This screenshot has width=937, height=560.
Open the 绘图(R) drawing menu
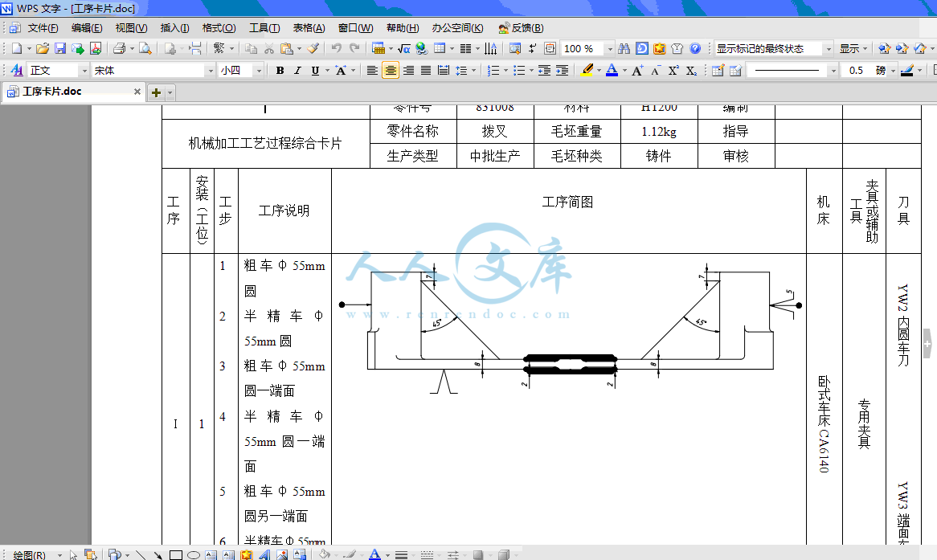29,554
